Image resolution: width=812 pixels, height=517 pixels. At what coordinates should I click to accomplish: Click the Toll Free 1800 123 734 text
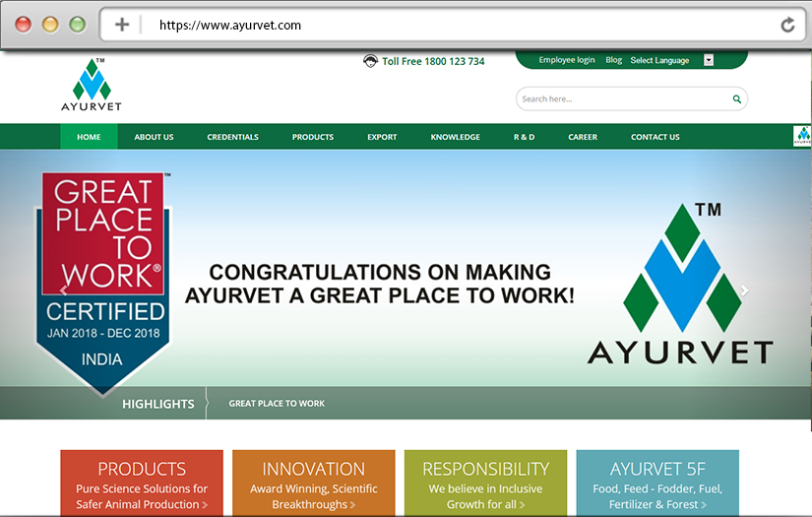tap(433, 62)
